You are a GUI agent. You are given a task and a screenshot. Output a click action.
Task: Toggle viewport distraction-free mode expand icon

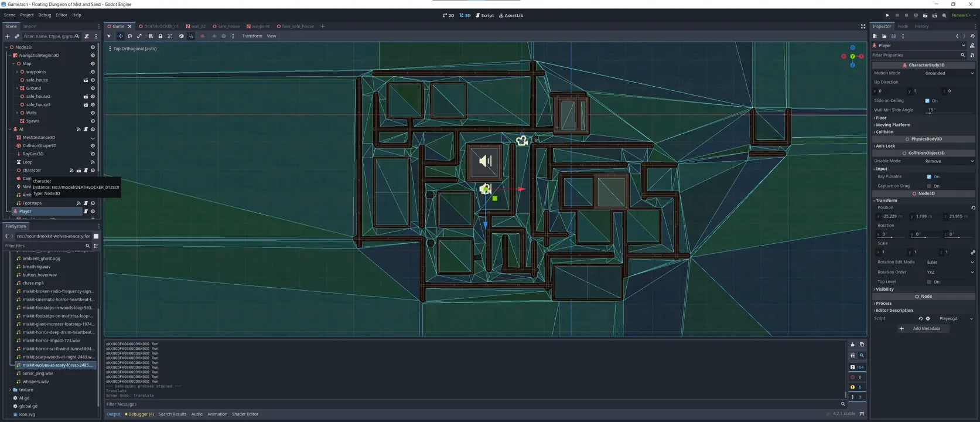863,26
